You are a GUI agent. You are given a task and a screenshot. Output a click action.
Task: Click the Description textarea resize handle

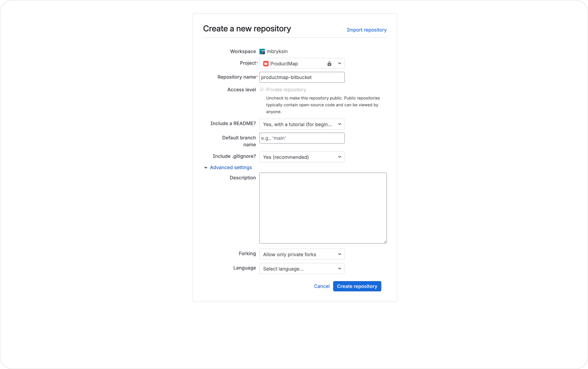click(x=385, y=242)
